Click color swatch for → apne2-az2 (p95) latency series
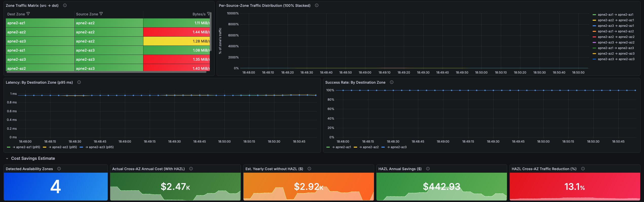This screenshot has width=644, height=202. 45,147
